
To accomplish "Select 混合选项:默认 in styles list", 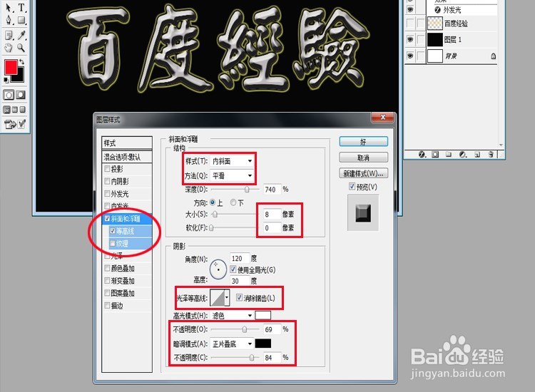I will pos(127,157).
